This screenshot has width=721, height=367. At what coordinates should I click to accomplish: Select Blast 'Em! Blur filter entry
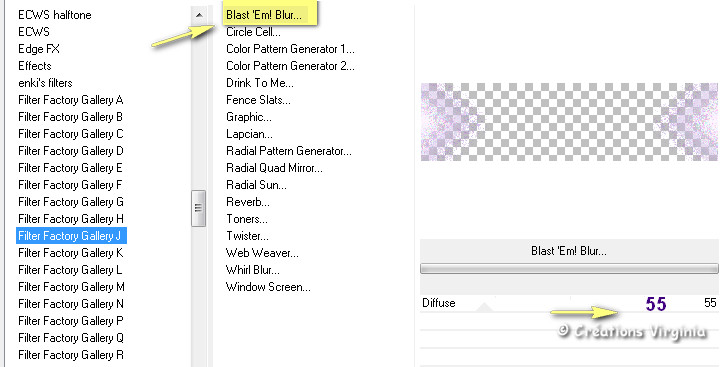click(x=264, y=15)
